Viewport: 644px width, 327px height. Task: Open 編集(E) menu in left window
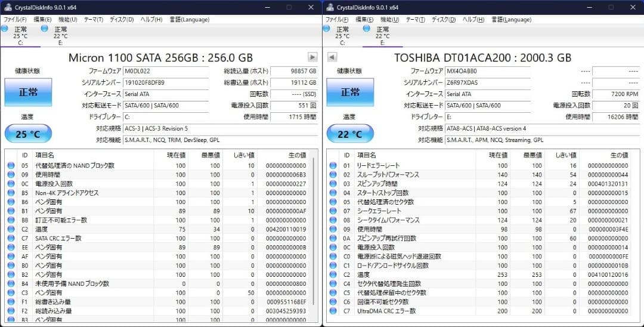pos(42,19)
